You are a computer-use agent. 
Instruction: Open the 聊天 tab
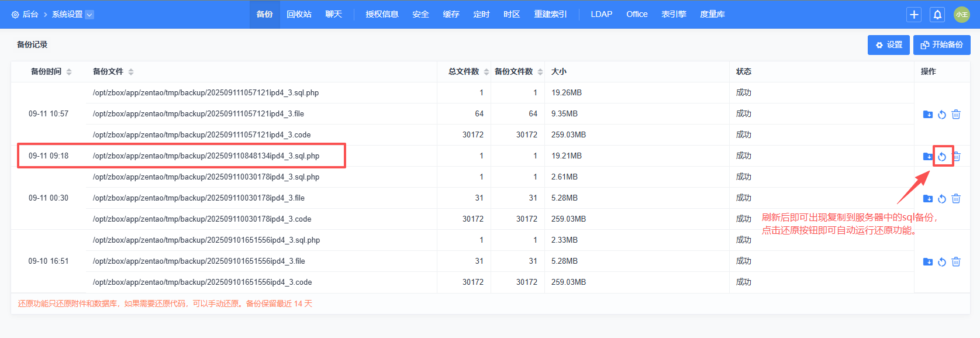(333, 14)
